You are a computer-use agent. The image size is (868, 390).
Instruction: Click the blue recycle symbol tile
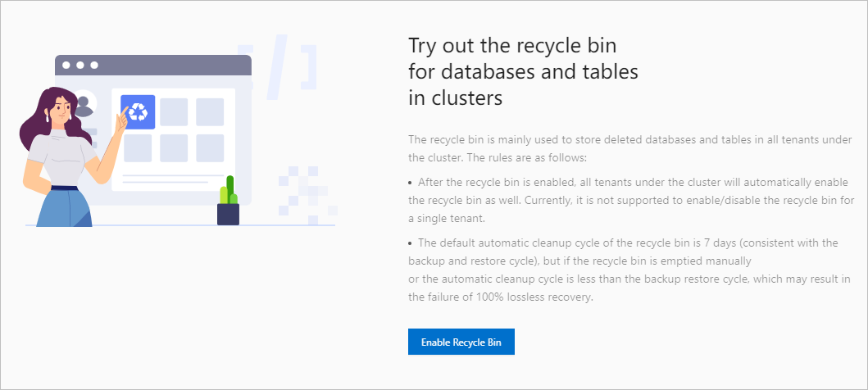pyautogui.click(x=138, y=111)
